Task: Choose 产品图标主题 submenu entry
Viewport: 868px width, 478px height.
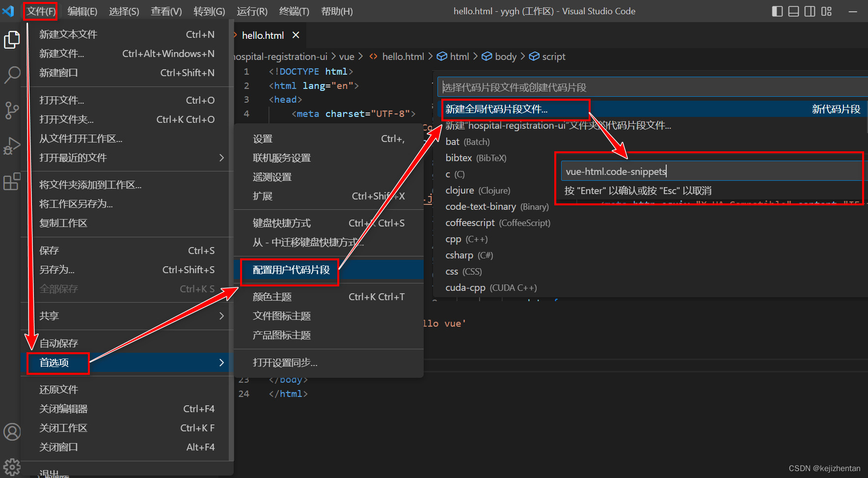Action: pyautogui.click(x=328, y=335)
